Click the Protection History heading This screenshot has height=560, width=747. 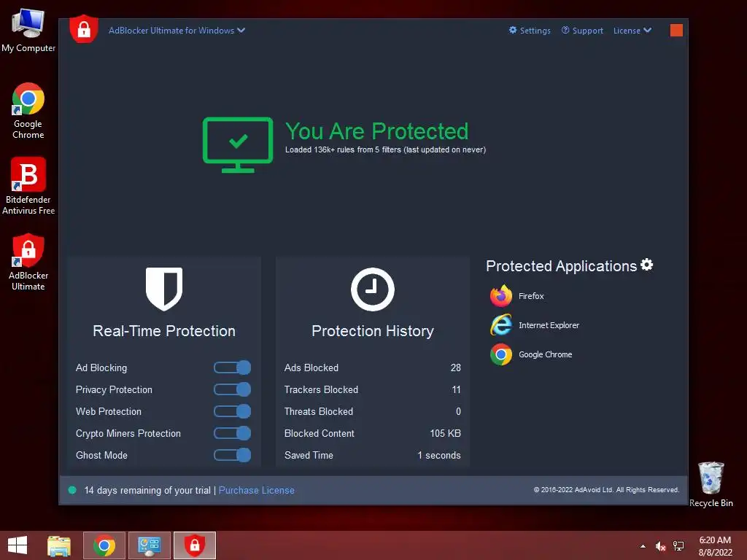pos(373,331)
